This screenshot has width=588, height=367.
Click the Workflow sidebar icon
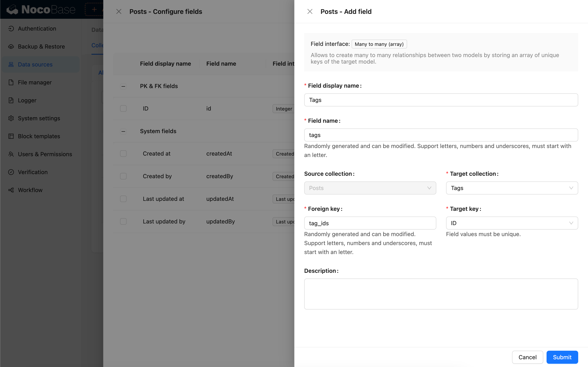(11, 190)
